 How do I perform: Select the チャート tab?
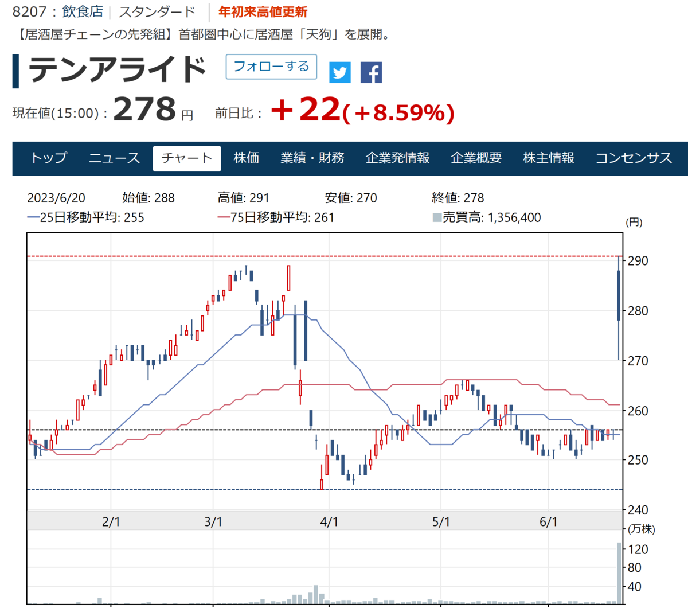(x=187, y=158)
